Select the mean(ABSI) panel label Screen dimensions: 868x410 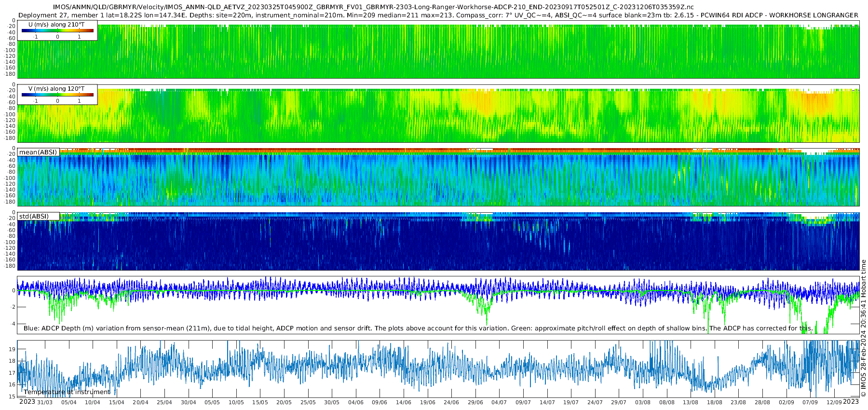pyautogui.click(x=38, y=152)
